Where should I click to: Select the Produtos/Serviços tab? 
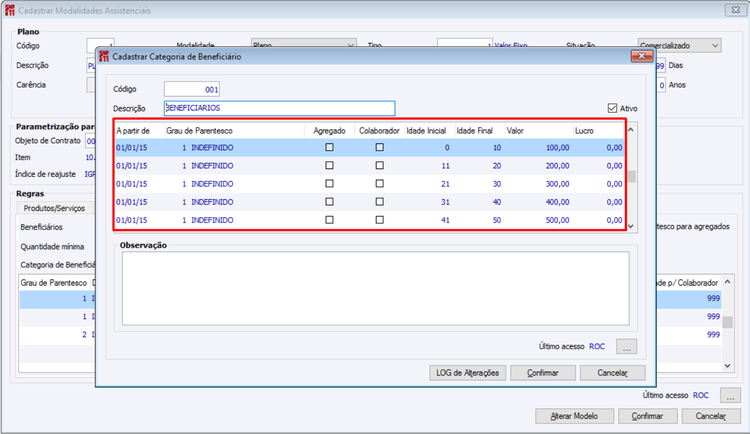55,208
